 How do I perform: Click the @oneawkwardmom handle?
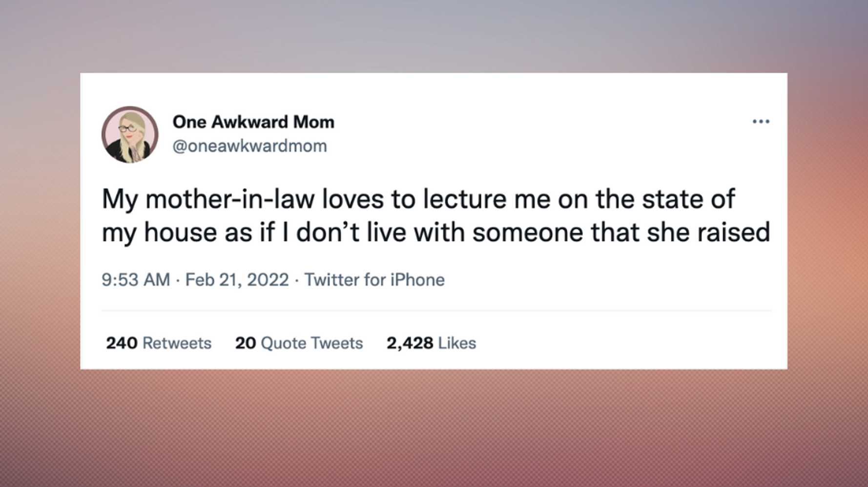point(249,146)
